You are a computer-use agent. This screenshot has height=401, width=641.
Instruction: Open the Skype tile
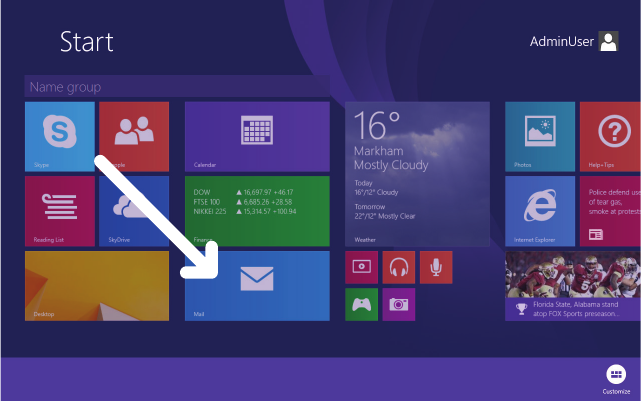click(60, 137)
